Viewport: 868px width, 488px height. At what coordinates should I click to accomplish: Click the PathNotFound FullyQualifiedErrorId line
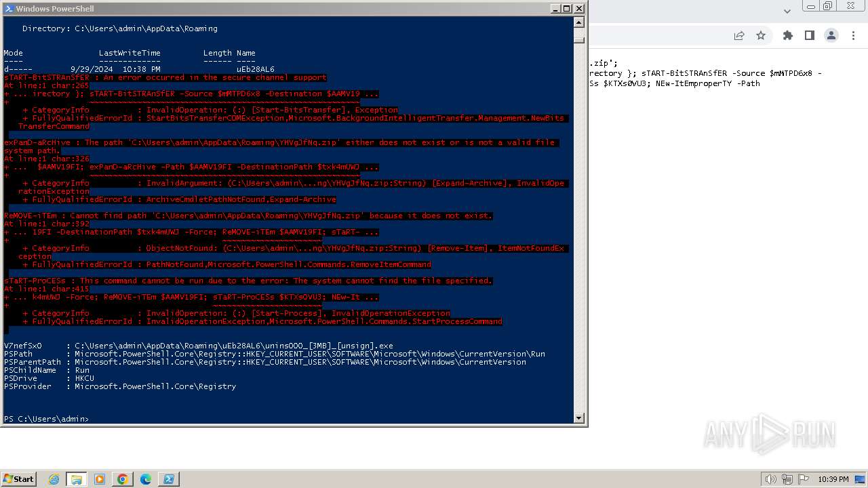coord(226,264)
